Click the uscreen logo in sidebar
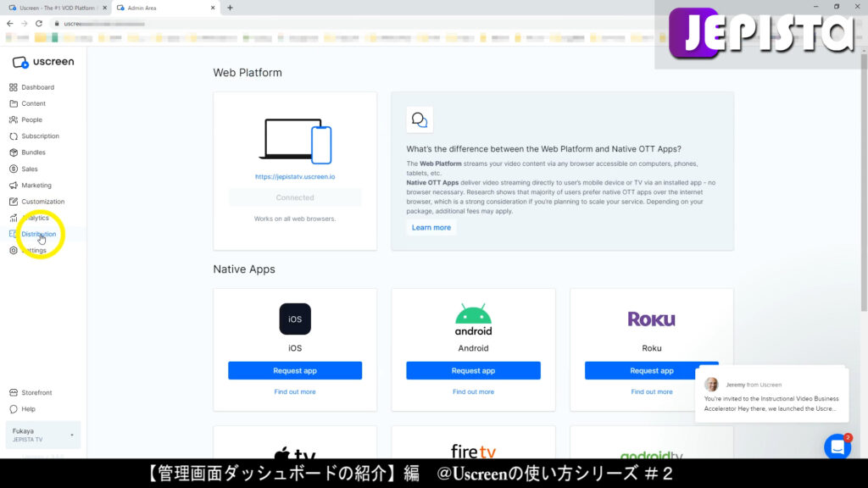 click(42, 62)
